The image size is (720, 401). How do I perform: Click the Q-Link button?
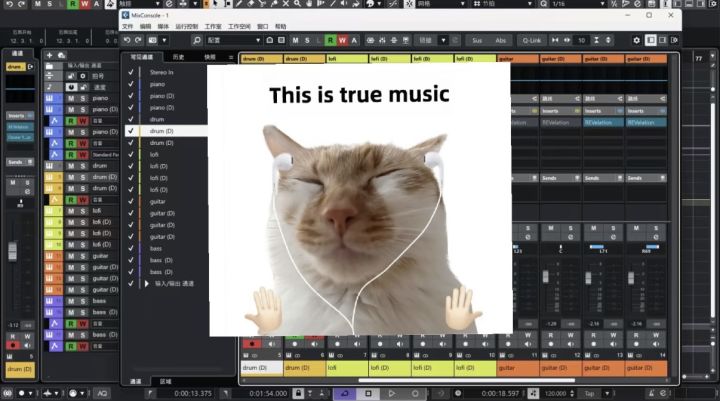pos(531,40)
